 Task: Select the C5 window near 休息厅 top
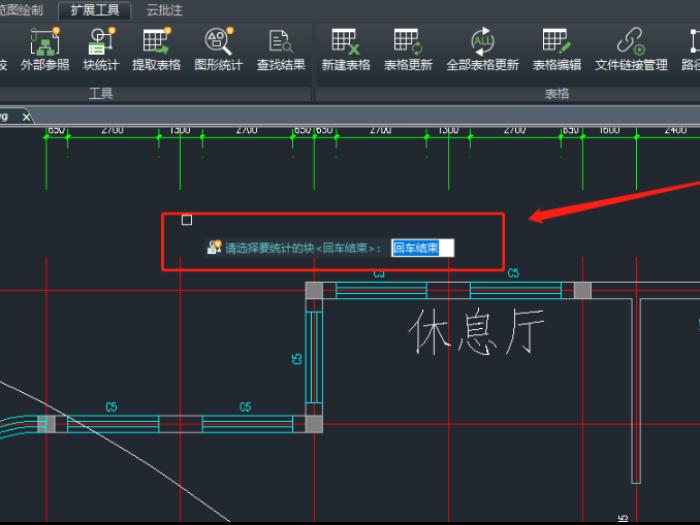[x=515, y=290]
